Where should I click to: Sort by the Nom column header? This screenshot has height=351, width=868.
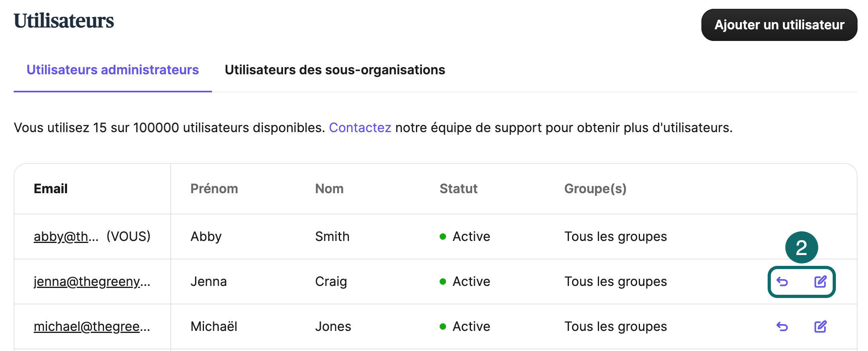pyautogui.click(x=329, y=189)
